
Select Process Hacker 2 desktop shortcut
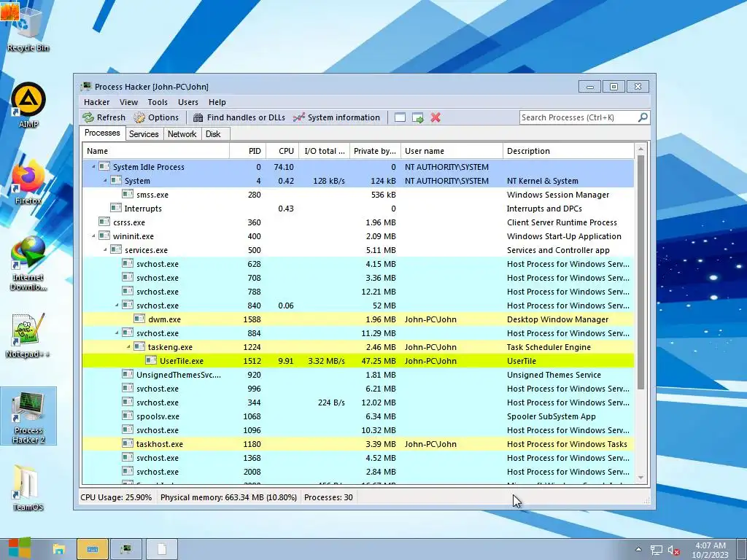pos(28,416)
